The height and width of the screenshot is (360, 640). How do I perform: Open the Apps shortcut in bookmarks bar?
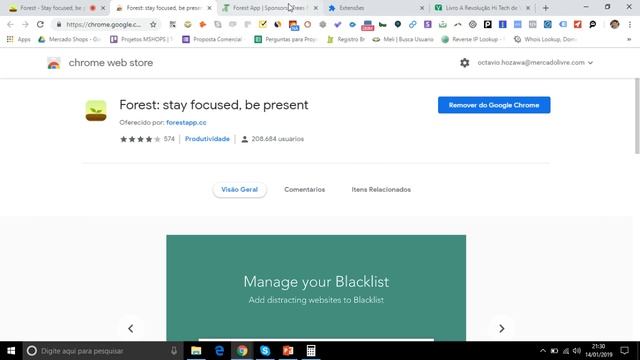[x=18, y=39]
